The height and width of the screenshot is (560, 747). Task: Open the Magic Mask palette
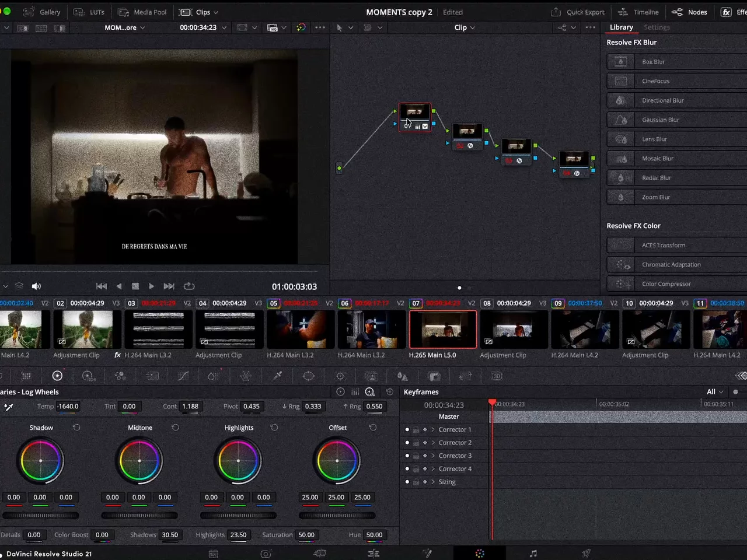click(372, 376)
